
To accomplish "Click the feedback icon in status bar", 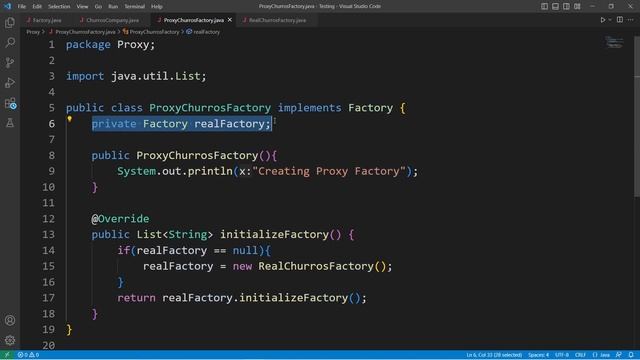I will (619, 355).
